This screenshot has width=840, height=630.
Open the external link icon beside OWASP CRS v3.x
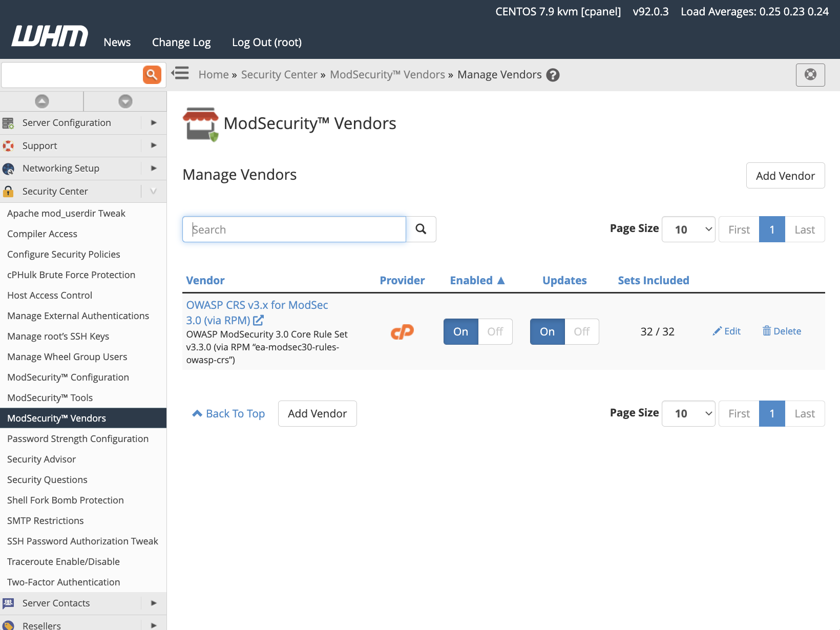coord(259,320)
